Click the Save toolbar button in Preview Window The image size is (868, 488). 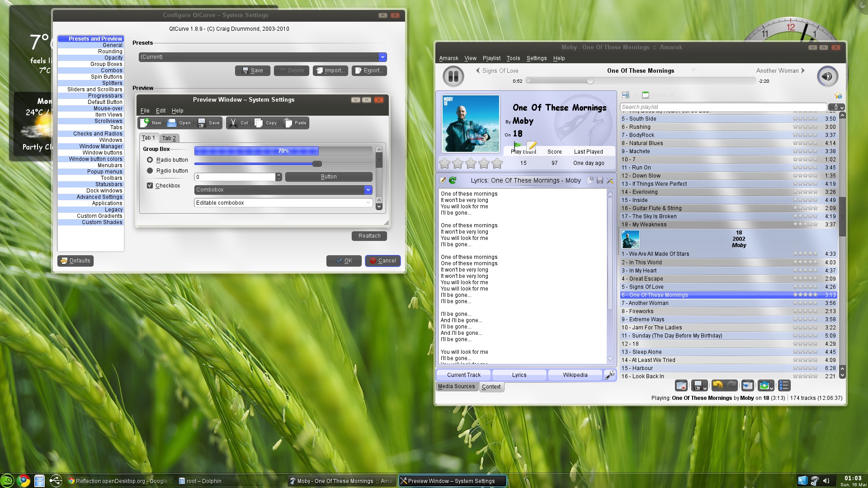(209, 123)
